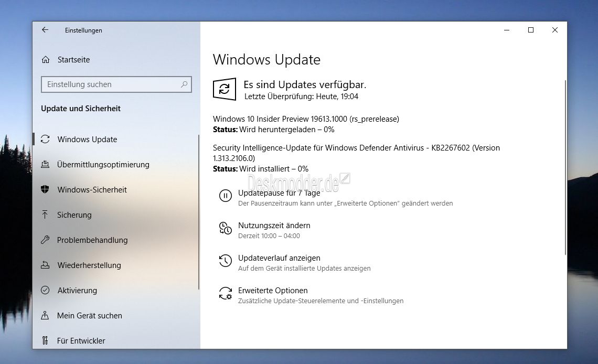Click the Übermittlungsoptimierung icon
The height and width of the screenshot is (364, 598).
click(x=45, y=164)
